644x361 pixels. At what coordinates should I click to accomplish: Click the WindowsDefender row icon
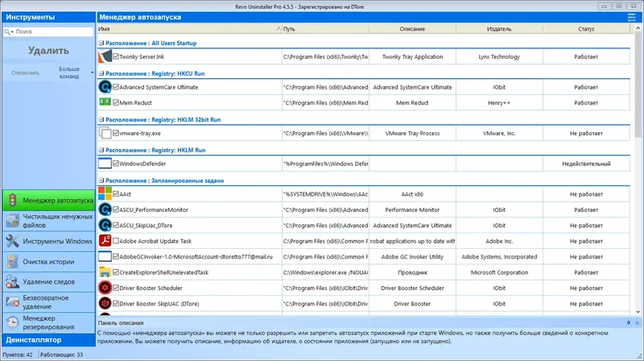(x=105, y=164)
